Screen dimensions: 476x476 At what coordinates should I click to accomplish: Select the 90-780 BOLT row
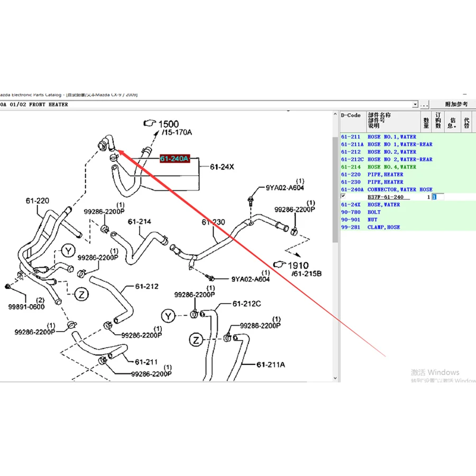(x=408, y=212)
